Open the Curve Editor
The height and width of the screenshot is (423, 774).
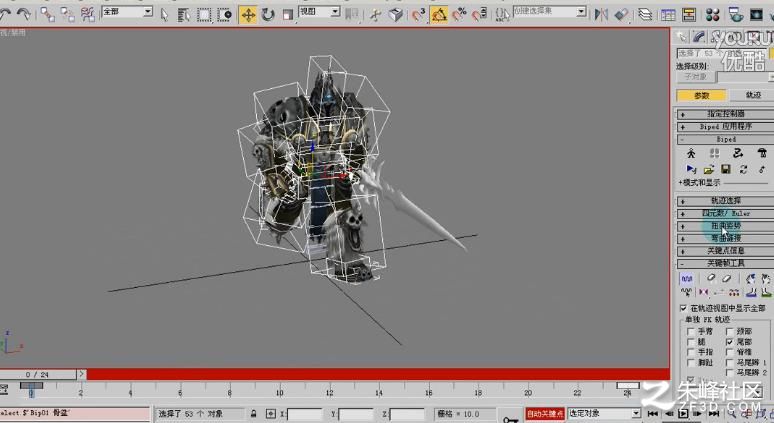point(668,15)
